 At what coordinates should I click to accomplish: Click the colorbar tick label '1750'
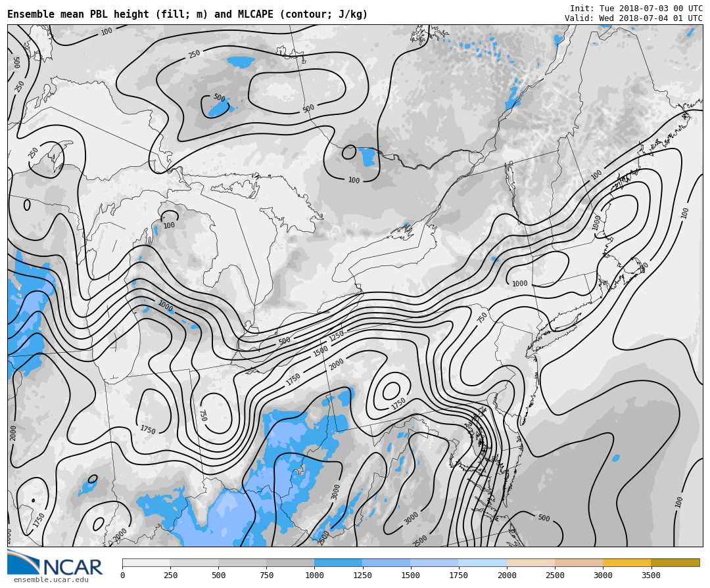click(459, 576)
